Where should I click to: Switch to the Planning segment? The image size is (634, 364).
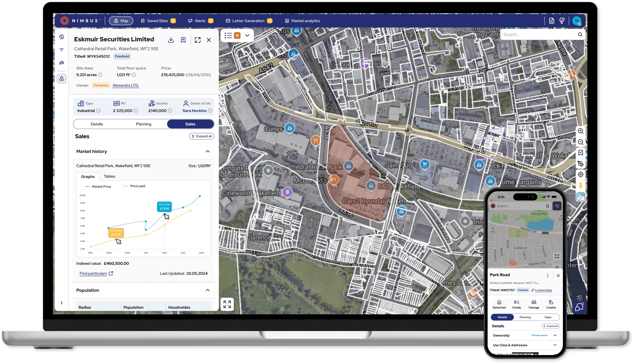click(143, 124)
